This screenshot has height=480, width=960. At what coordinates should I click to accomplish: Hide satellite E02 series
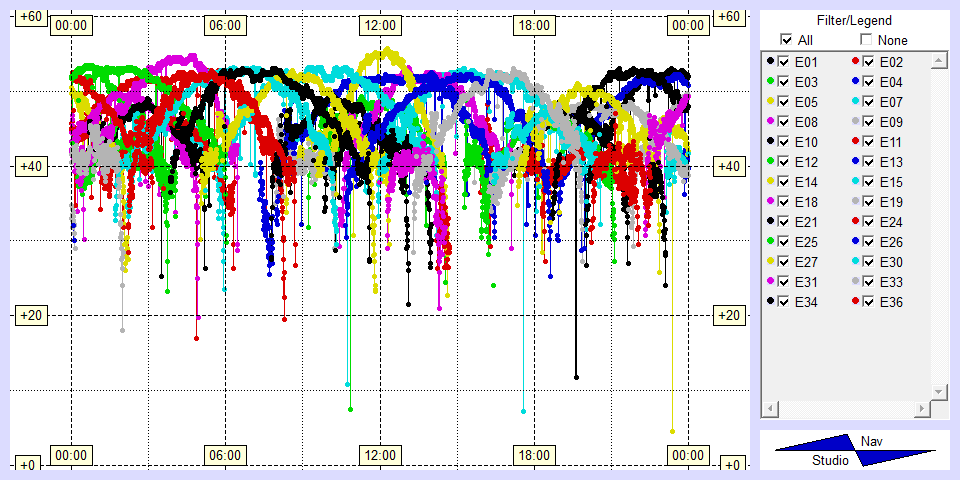click(x=869, y=62)
